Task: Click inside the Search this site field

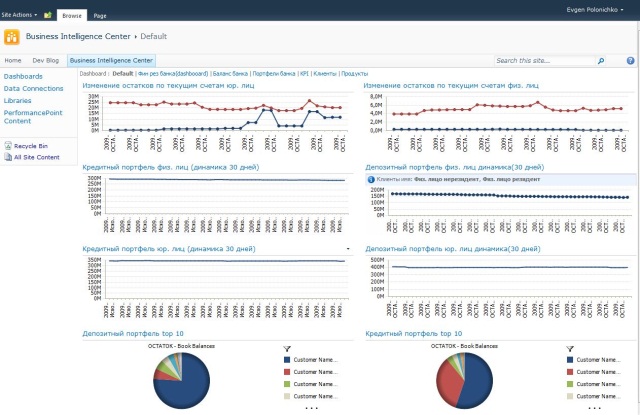Action: [x=545, y=61]
